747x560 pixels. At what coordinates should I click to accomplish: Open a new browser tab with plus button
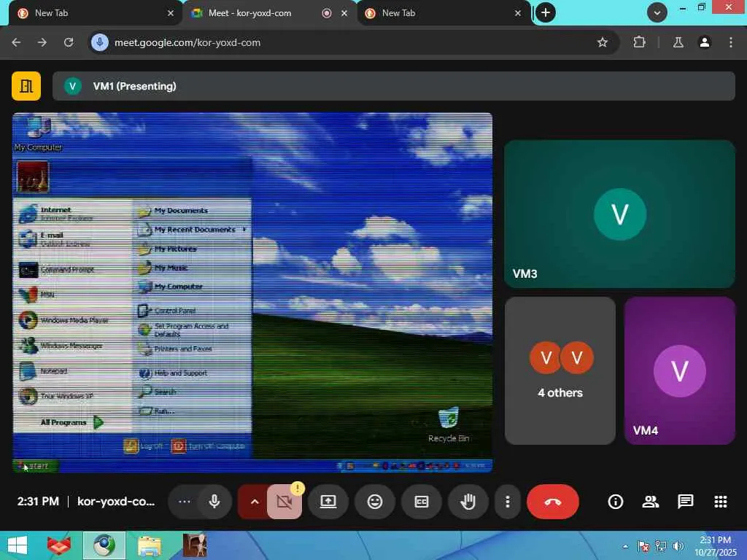[x=546, y=12]
